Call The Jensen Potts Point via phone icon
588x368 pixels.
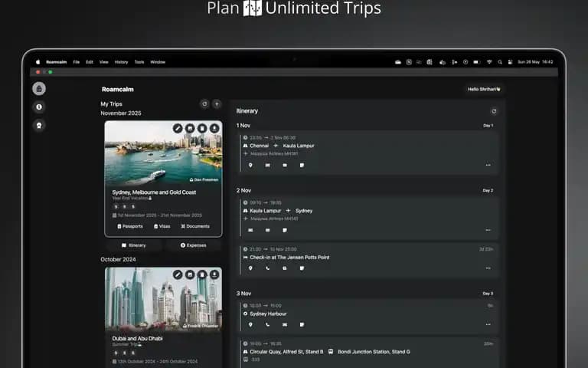pos(268,268)
